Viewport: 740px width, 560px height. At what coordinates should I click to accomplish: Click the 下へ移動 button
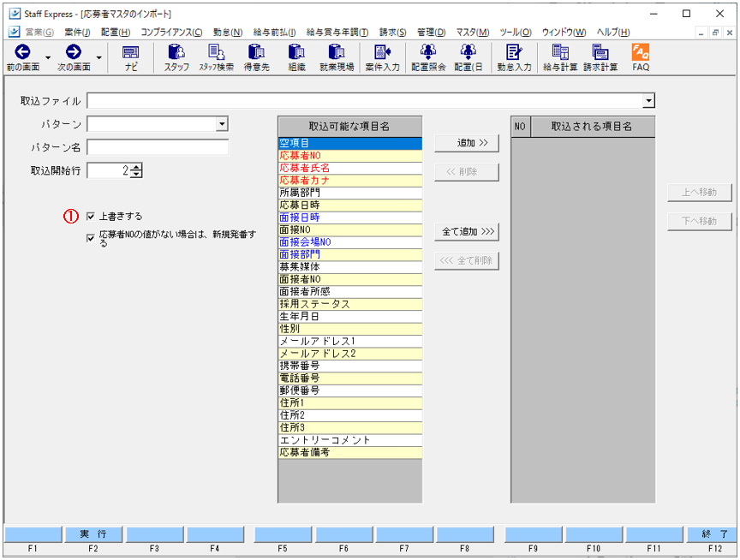(700, 221)
